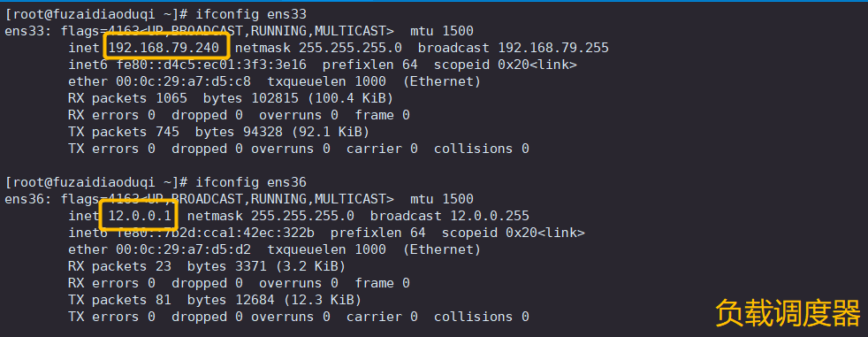This screenshot has height=337, width=868.
Task: Click the ens33 inet6 address fe80::d4c5
Action: pos(211,65)
